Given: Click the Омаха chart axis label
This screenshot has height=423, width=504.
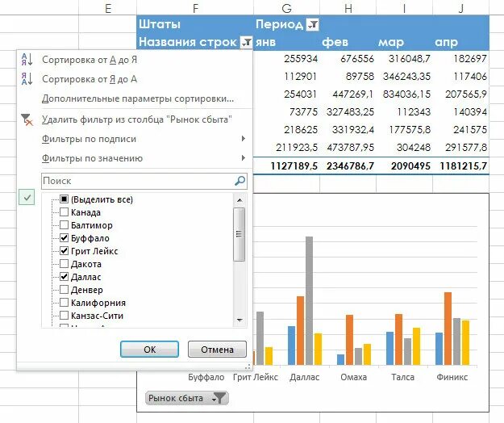Looking at the screenshot, I should tap(353, 377).
